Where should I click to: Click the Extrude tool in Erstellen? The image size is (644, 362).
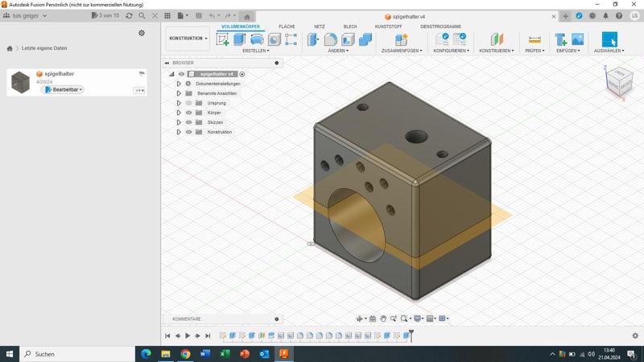(240, 39)
